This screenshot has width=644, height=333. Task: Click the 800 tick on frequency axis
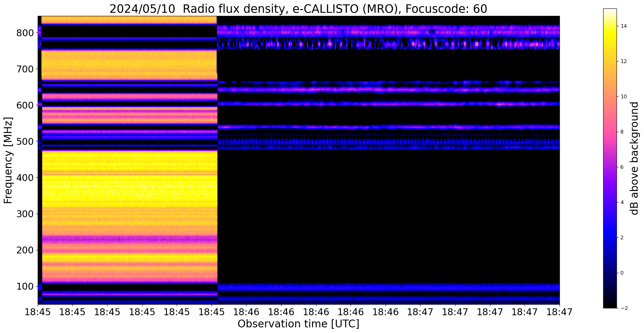point(25,33)
